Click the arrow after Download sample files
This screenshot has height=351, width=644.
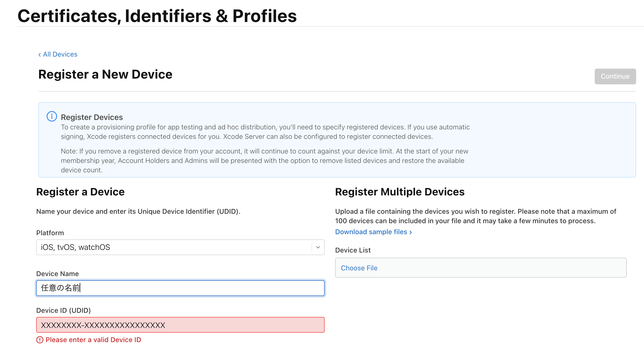point(411,232)
